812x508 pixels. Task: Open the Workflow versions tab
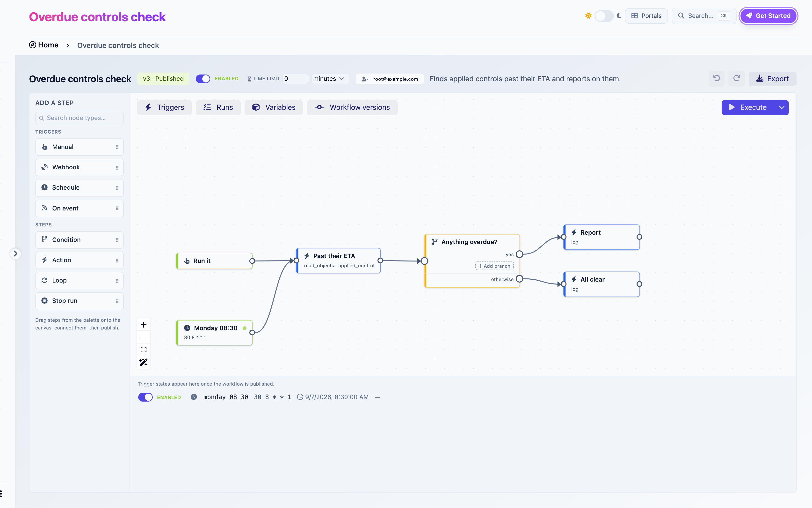point(352,107)
